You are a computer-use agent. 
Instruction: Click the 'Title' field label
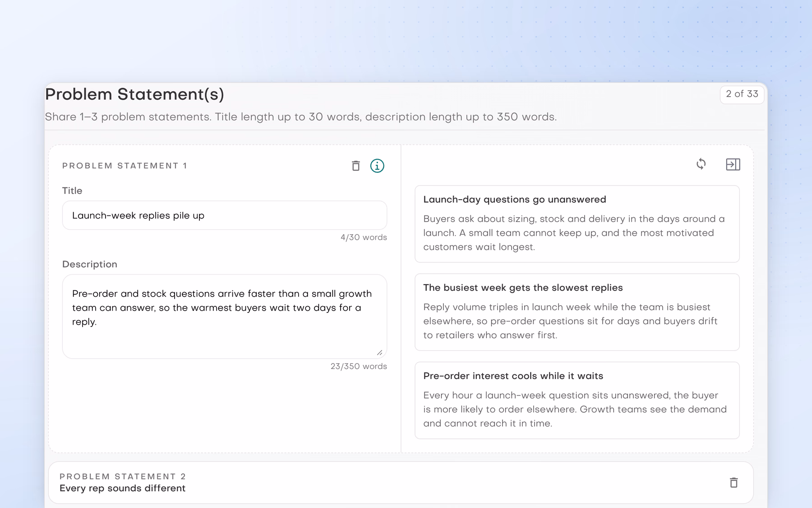pyautogui.click(x=72, y=191)
